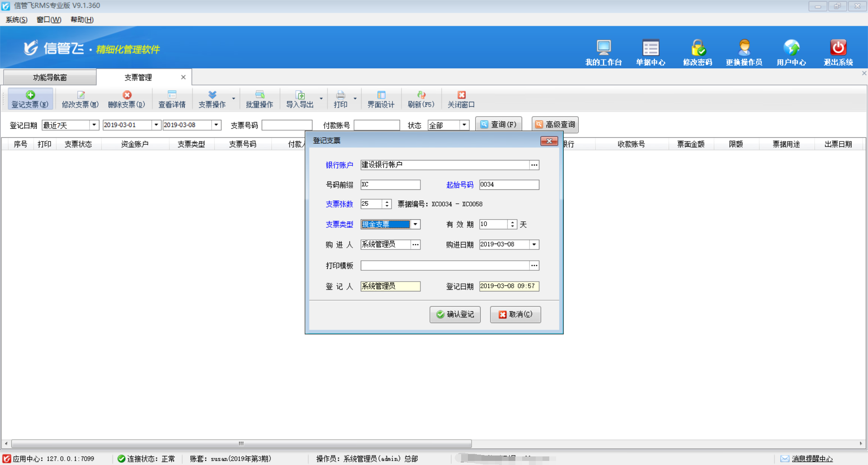Open the 登记日期 range dropdown showing 最近7天
This screenshot has height=465, width=868.
[x=94, y=125]
